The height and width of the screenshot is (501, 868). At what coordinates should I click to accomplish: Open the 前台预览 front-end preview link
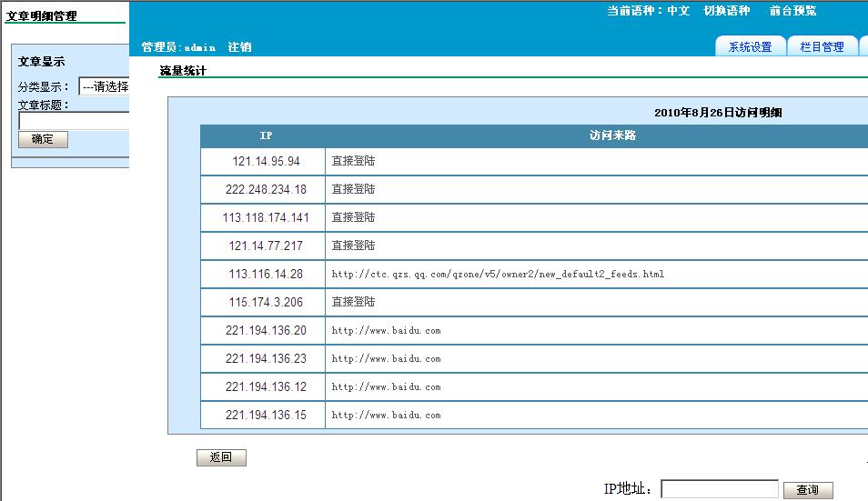pos(792,11)
